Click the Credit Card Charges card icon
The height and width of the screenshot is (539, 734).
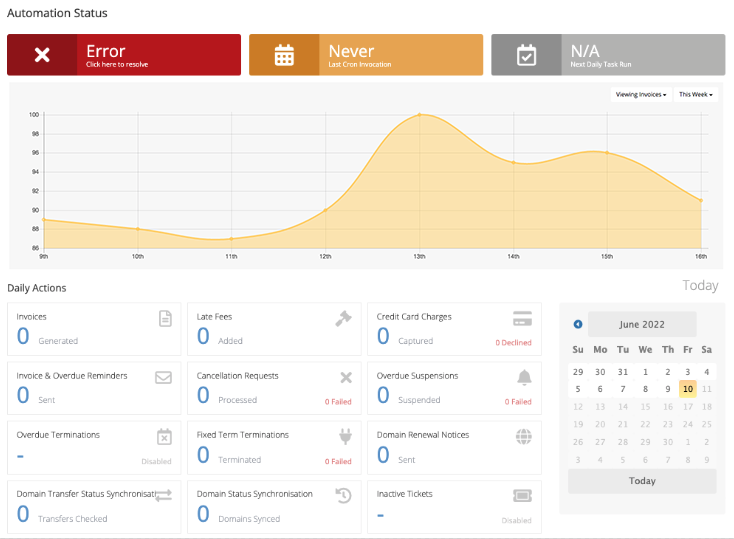click(x=522, y=318)
